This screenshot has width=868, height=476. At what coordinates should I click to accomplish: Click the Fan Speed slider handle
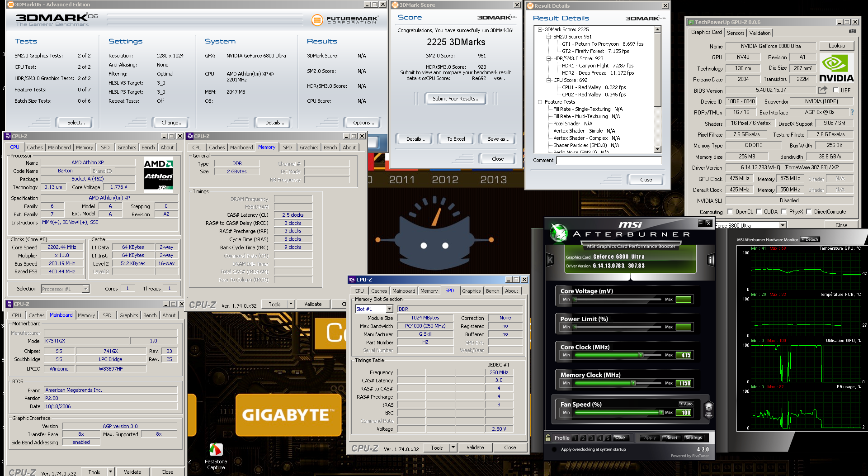[x=661, y=413]
